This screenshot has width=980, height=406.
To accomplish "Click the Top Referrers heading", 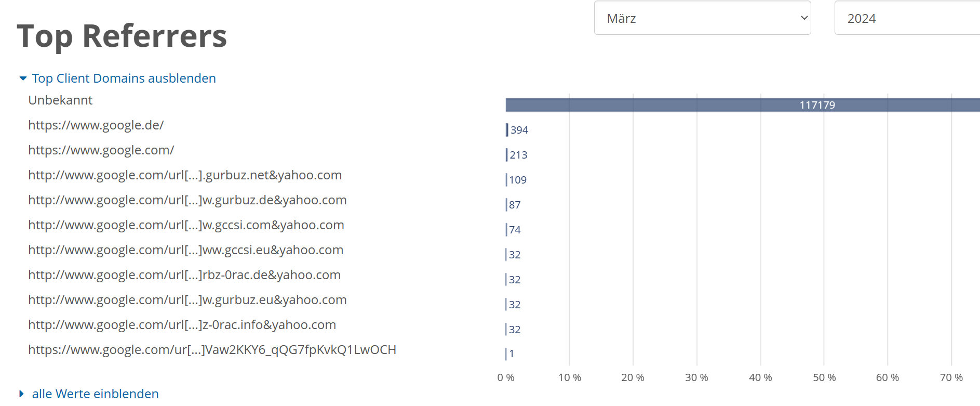I will (x=122, y=36).
